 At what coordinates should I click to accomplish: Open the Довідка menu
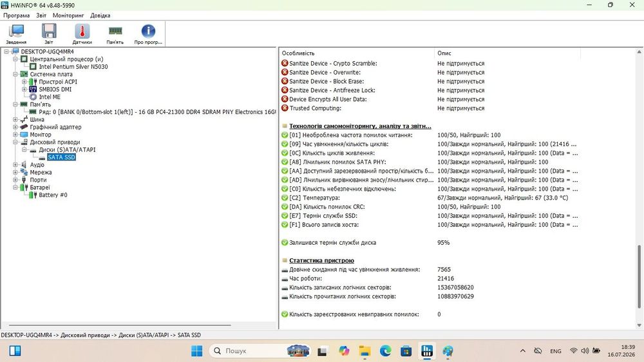pos(100,15)
